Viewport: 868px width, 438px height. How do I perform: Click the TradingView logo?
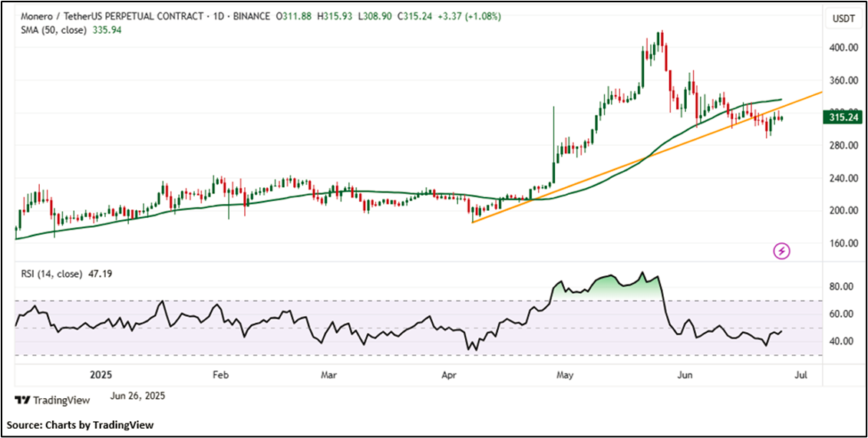[x=52, y=400]
